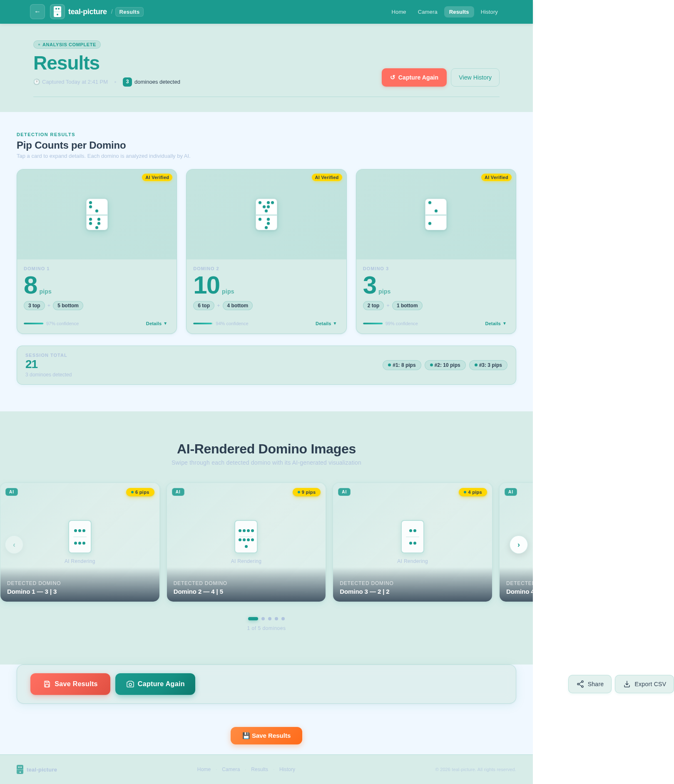Click the 4 pips badge on carousel
The image size is (674, 784).
pos(473,492)
